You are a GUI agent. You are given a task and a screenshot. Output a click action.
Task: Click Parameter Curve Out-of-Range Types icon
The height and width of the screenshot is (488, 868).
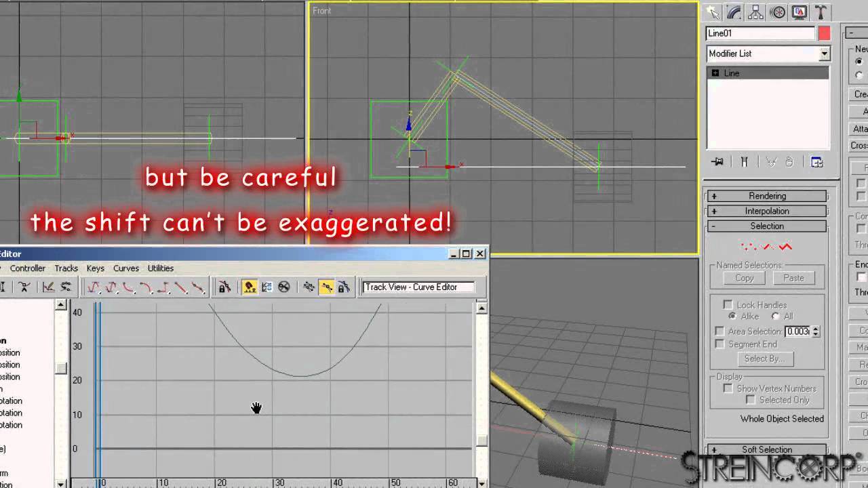[267, 287]
